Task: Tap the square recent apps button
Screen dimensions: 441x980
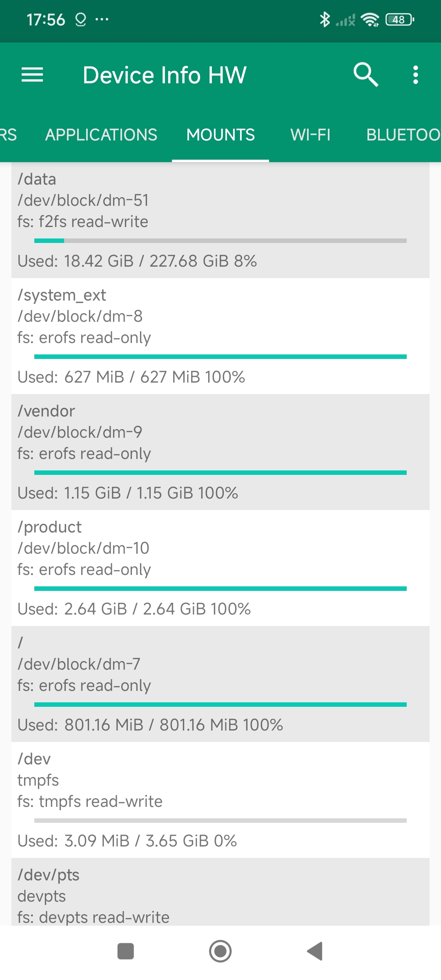Action: [x=125, y=951]
